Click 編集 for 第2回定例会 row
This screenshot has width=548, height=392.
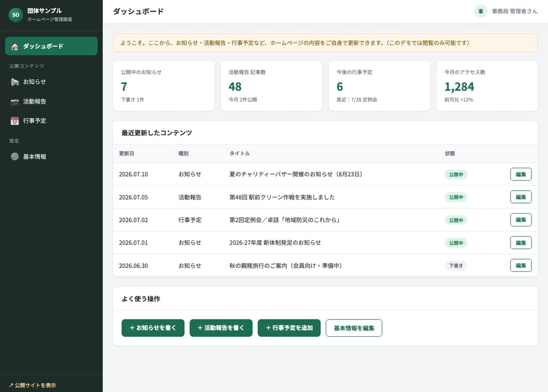(x=521, y=220)
